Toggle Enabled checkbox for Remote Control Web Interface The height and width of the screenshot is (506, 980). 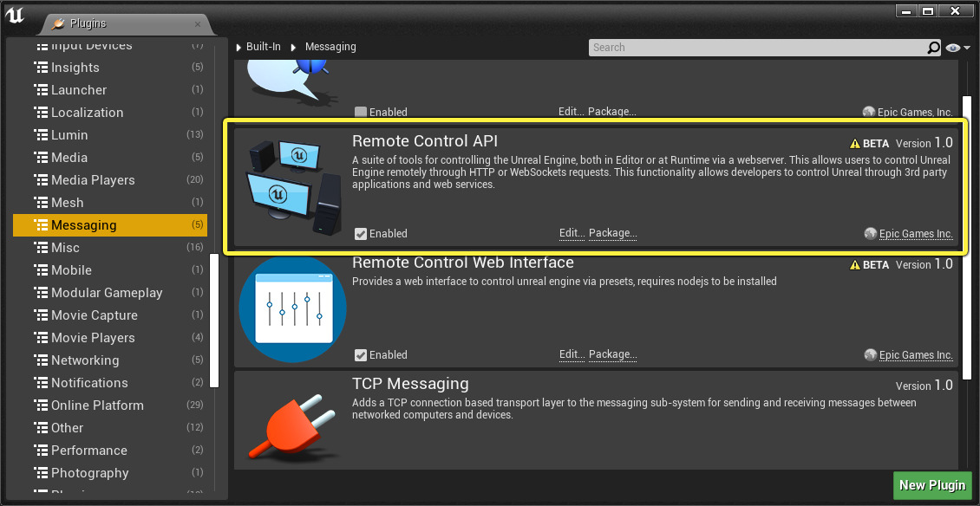coord(361,355)
